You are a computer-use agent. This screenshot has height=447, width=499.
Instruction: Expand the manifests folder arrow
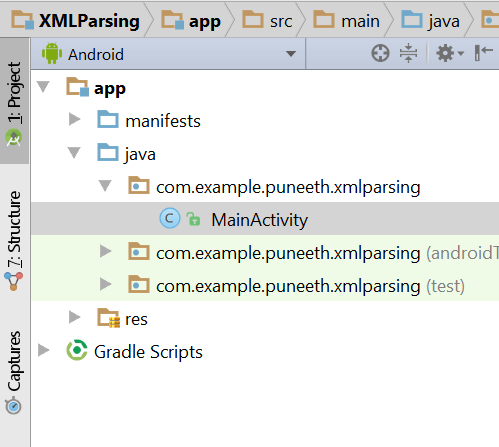pyautogui.click(x=75, y=119)
